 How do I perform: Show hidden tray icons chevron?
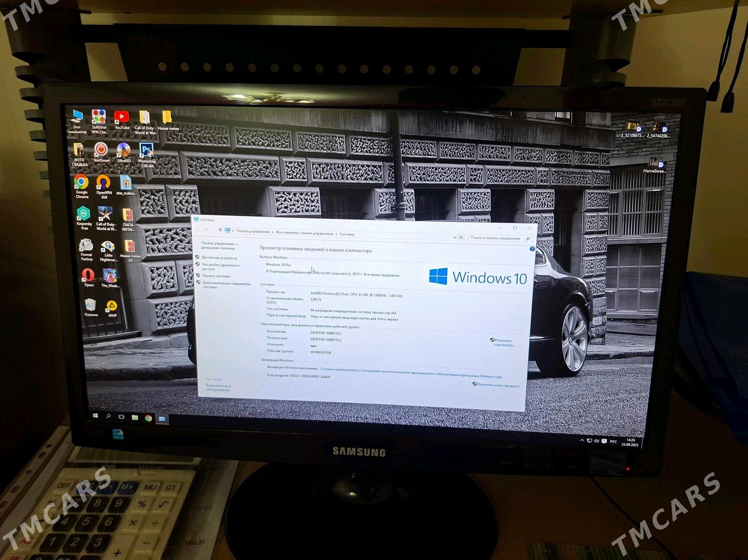click(x=582, y=440)
